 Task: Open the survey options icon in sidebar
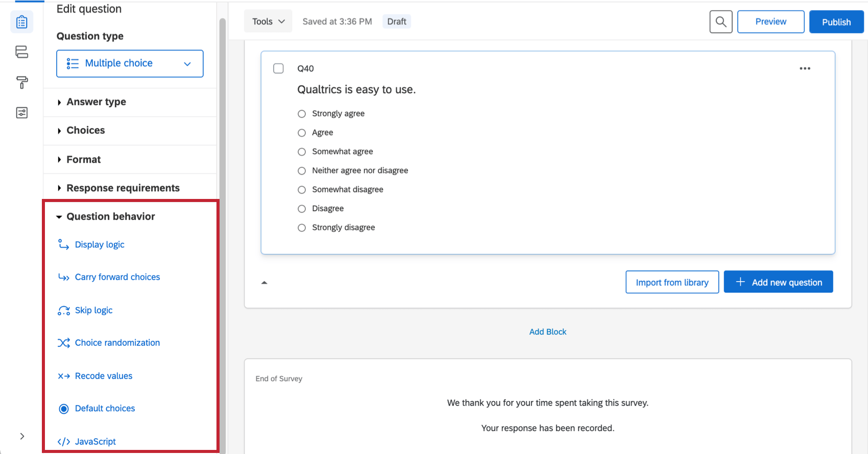click(x=22, y=113)
